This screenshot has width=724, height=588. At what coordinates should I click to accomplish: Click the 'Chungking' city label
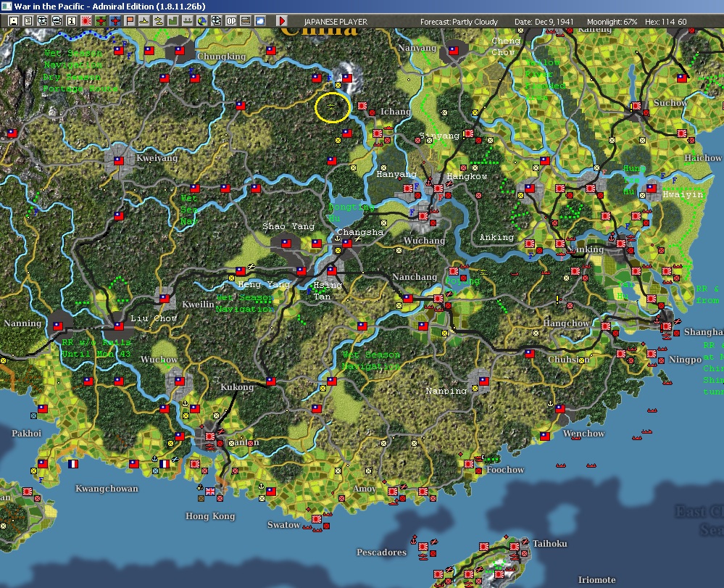pos(221,57)
